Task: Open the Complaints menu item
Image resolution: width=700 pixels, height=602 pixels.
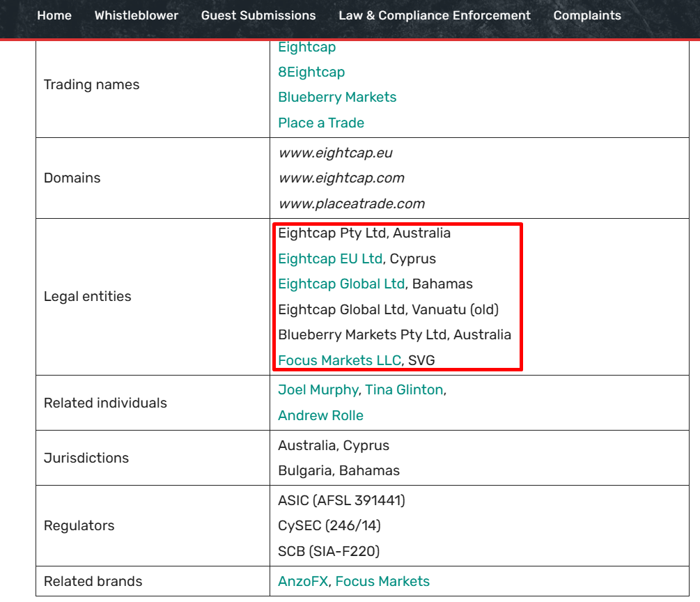Action: (x=587, y=15)
